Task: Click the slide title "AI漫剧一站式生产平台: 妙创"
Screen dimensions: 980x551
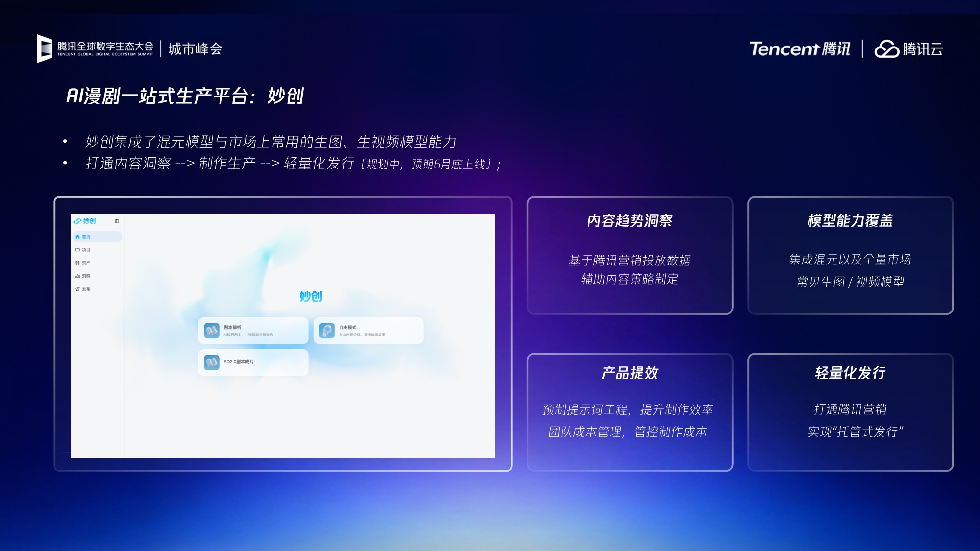Action: (185, 96)
